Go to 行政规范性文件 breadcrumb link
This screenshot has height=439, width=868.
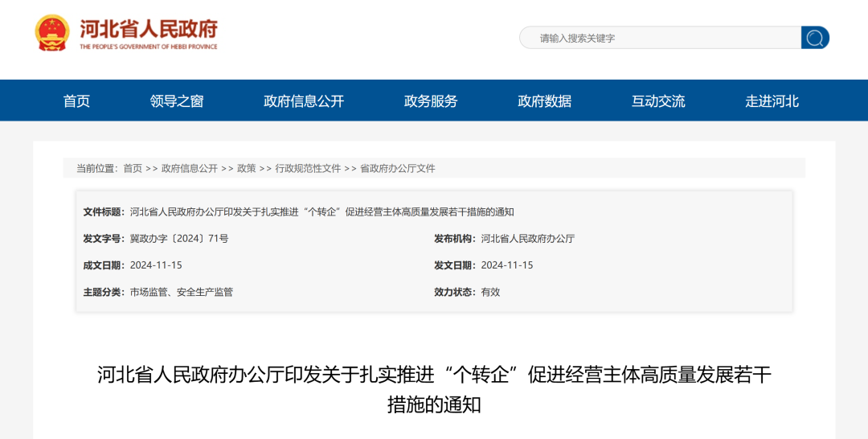coord(308,168)
